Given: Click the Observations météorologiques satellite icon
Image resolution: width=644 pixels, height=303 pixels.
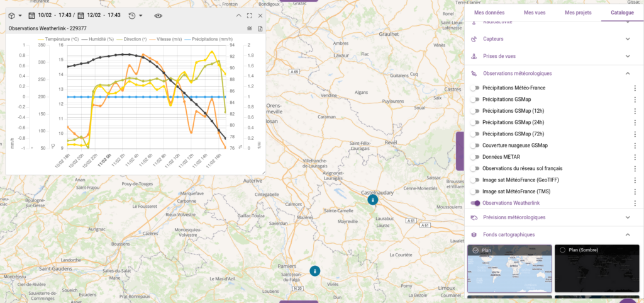Looking at the screenshot, I should click(474, 74).
